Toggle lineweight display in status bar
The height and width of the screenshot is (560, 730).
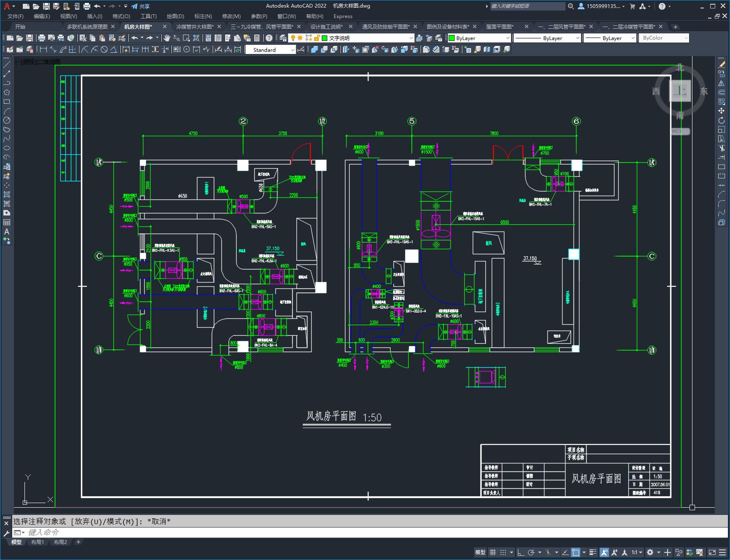point(593,552)
